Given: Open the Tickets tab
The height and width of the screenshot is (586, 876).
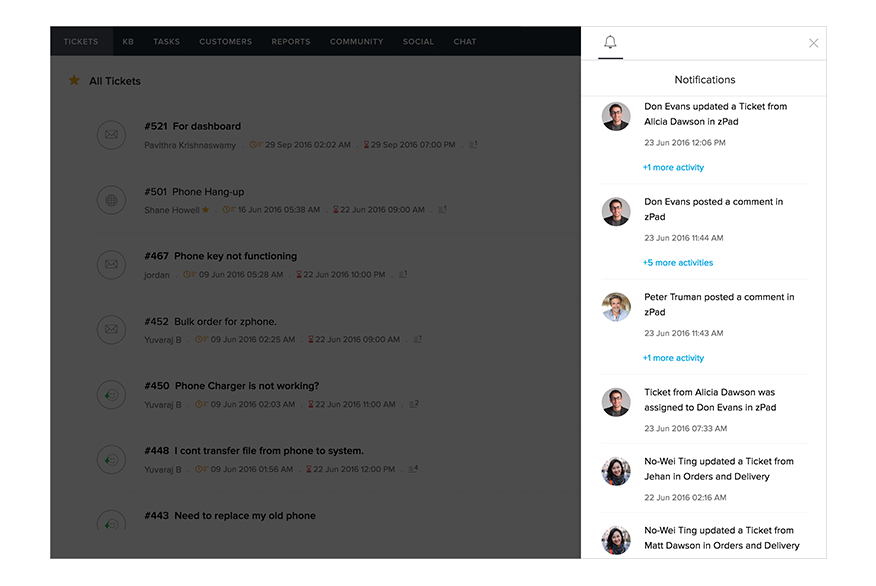Looking at the screenshot, I should point(81,41).
